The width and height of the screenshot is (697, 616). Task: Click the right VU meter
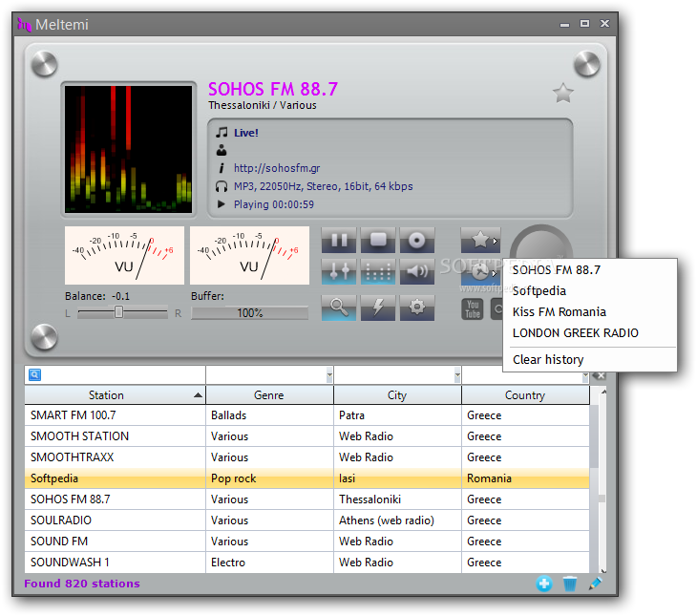pyautogui.click(x=249, y=255)
